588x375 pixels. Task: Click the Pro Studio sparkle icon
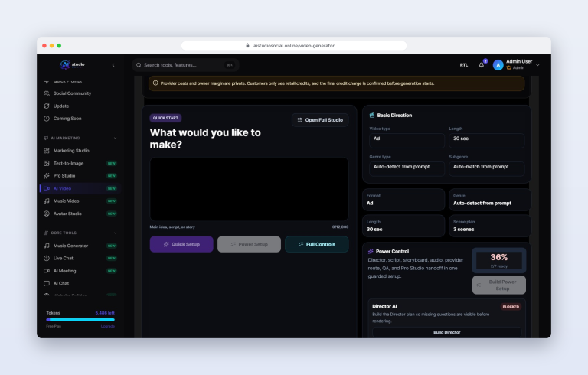[47, 176]
